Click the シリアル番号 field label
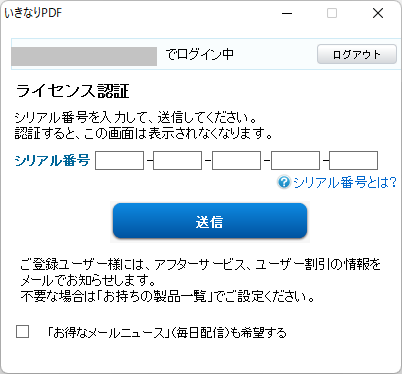The height and width of the screenshot is (374, 402). [x=52, y=160]
